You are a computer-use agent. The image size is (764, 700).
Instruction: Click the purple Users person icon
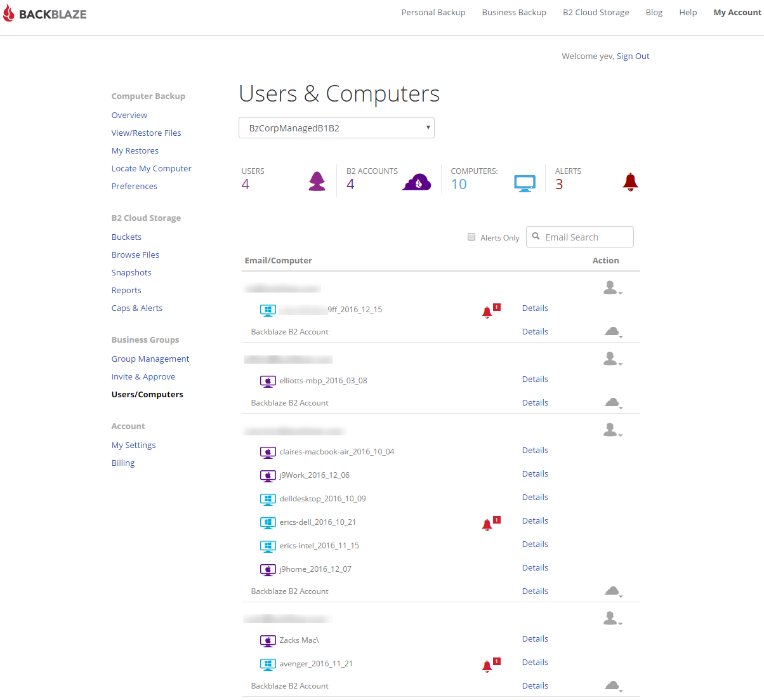317,181
